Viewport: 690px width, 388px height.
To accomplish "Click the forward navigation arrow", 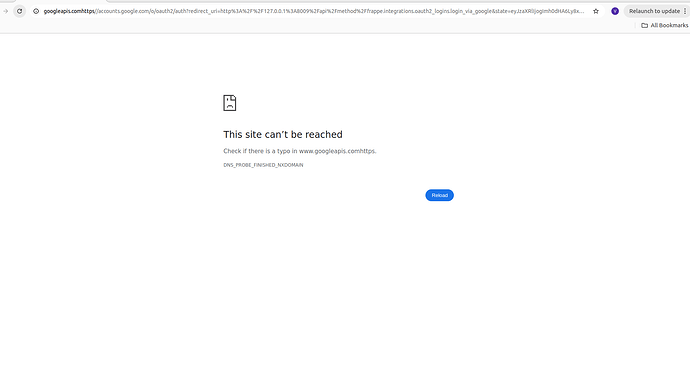I will 5,11.
